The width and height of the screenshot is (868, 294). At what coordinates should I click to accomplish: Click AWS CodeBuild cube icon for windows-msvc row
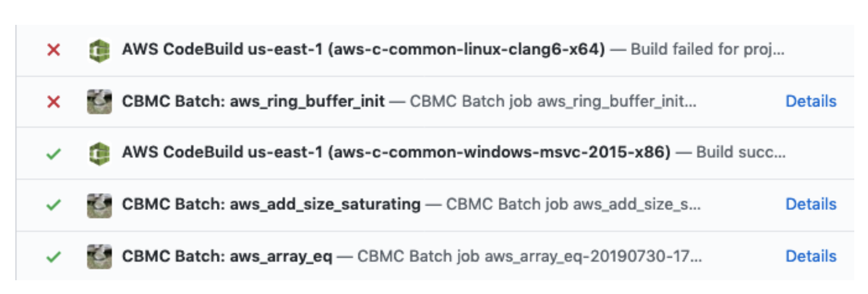click(99, 153)
